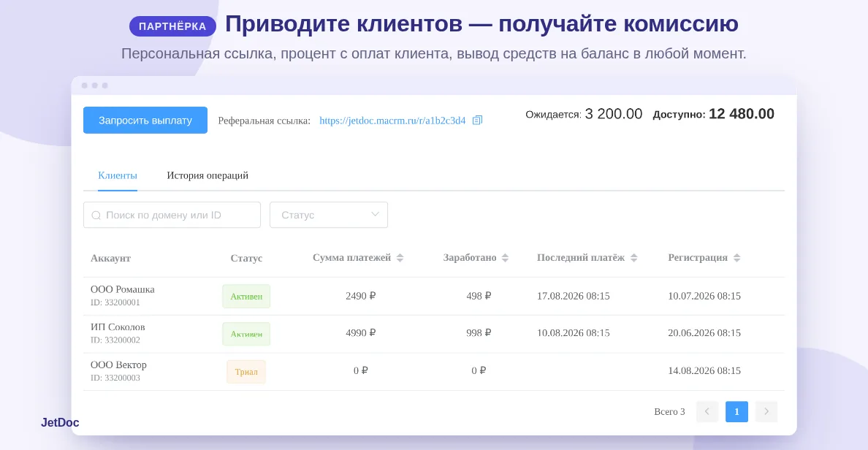Click the 4990 ₽ payment sum

click(360, 332)
